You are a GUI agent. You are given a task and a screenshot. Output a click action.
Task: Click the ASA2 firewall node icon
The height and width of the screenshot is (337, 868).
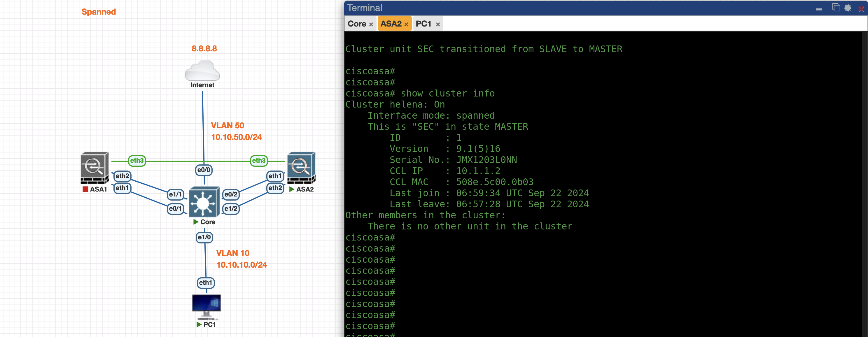pyautogui.click(x=301, y=168)
